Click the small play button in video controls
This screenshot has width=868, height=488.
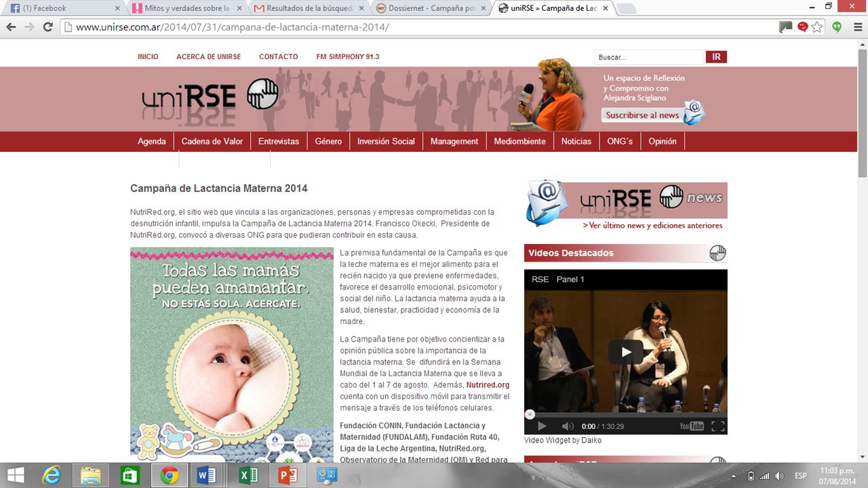542,426
